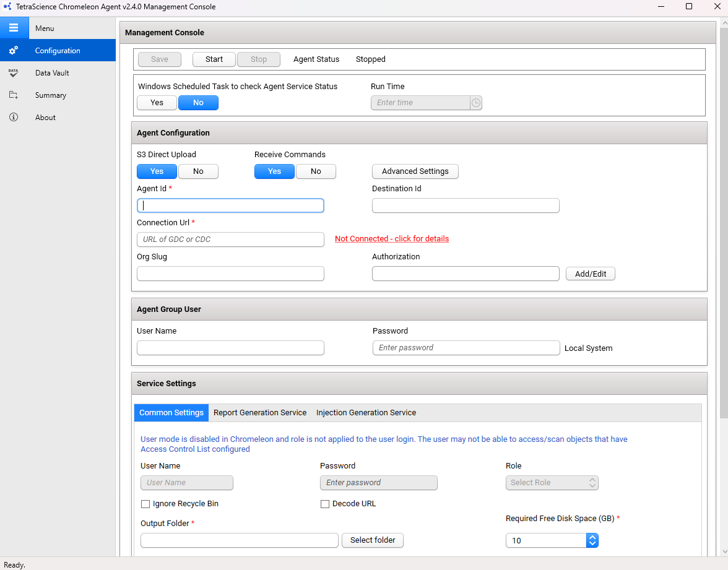728x570 pixels.
Task: Set Receive Commands to Yes
Action: pos(274,171)
